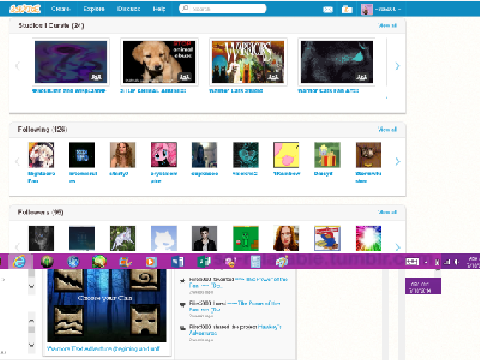Screen dimensions: 480x360
Task: Open the media player taskbar icon
Action: (151, 262)
